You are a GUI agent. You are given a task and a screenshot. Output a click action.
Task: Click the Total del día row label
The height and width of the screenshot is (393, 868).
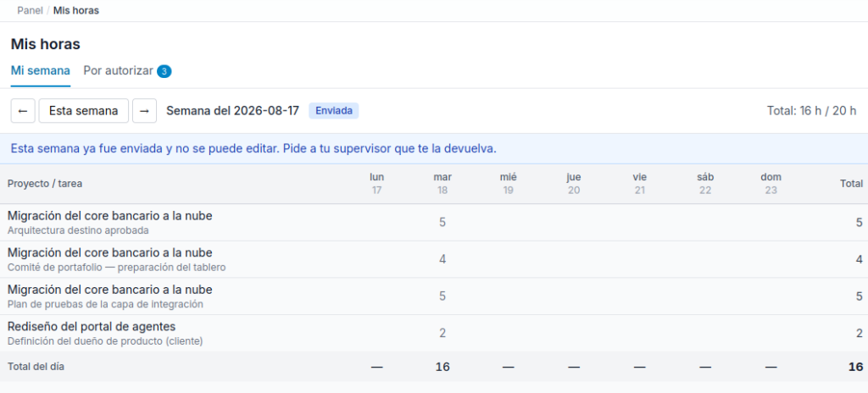pyautogui.click(x=36, y=367)
